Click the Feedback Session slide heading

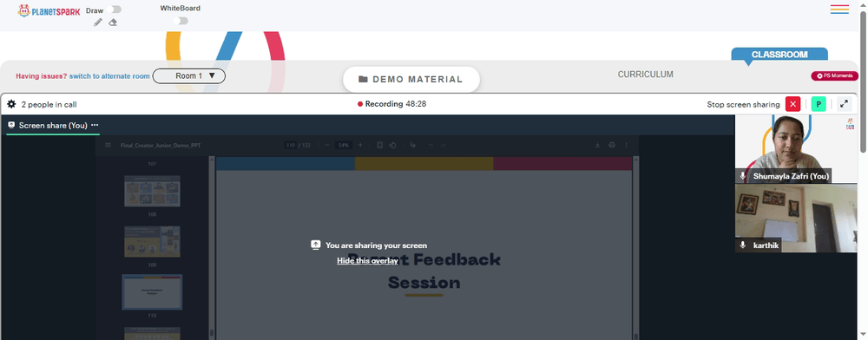[424, 271]
